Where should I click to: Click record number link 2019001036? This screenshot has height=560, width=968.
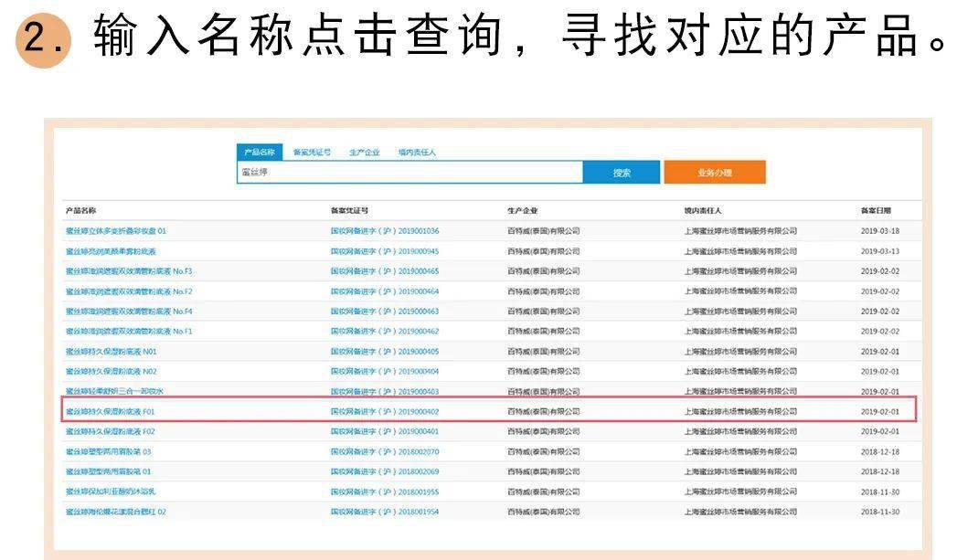[x=385, y=231]
